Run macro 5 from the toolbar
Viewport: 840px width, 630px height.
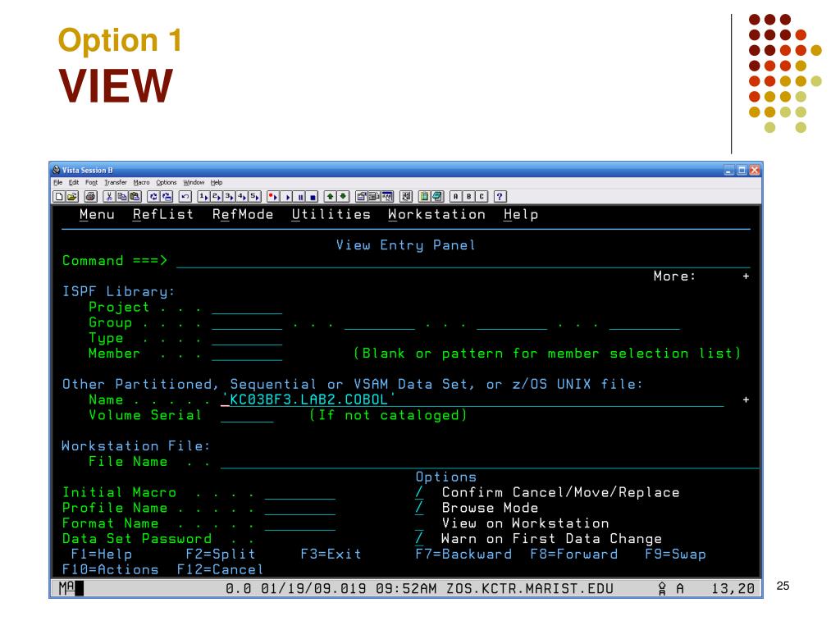tap(254, 197)
